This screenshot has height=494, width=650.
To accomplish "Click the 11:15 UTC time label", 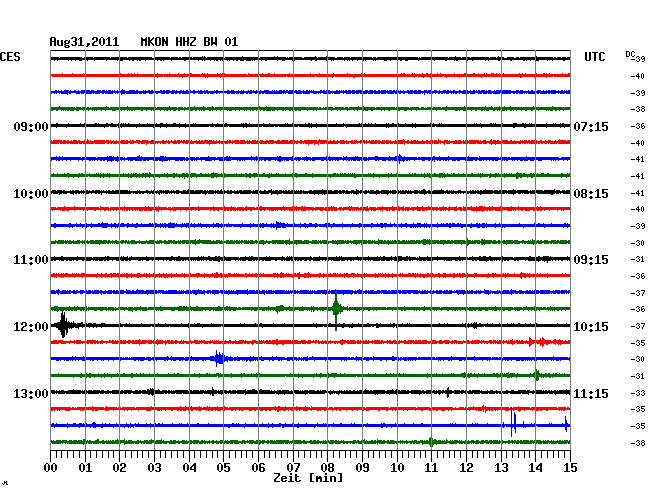I will click(591, 393).
